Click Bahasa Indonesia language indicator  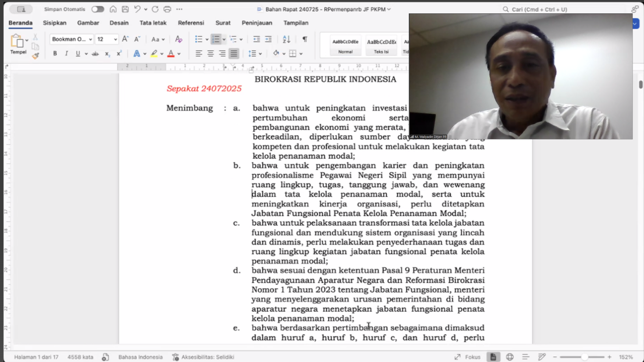pyautogui.click(x=140, y=357)
